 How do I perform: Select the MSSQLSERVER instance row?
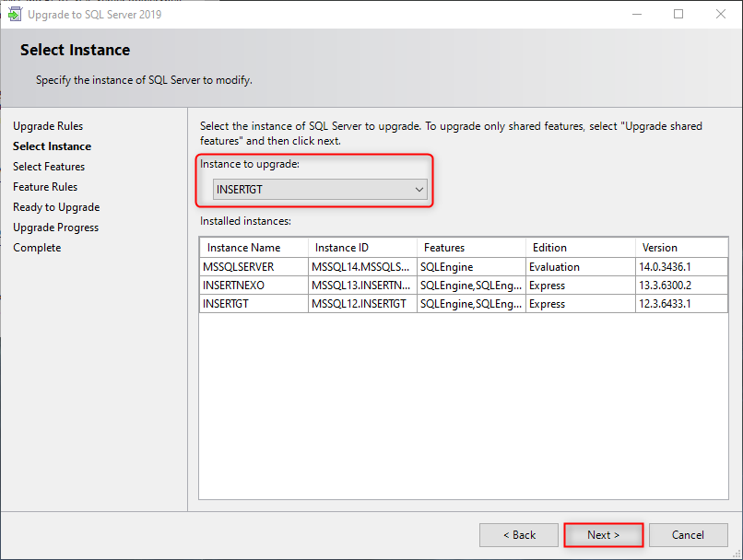464,267
